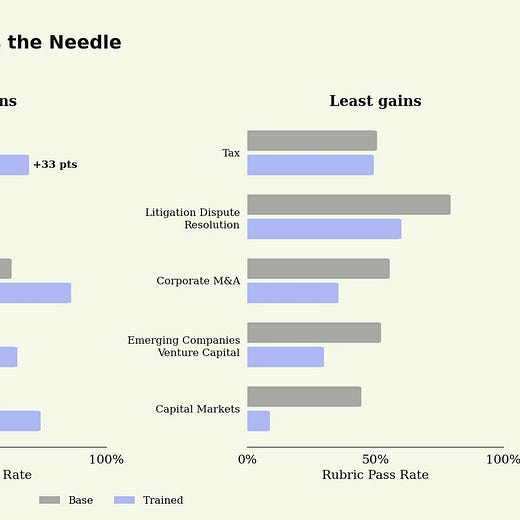Image resolution: width=520 pixels, height=520 pixels.
Task: Select the Corporate M&A blue trained bar
Action: [293, 293]
